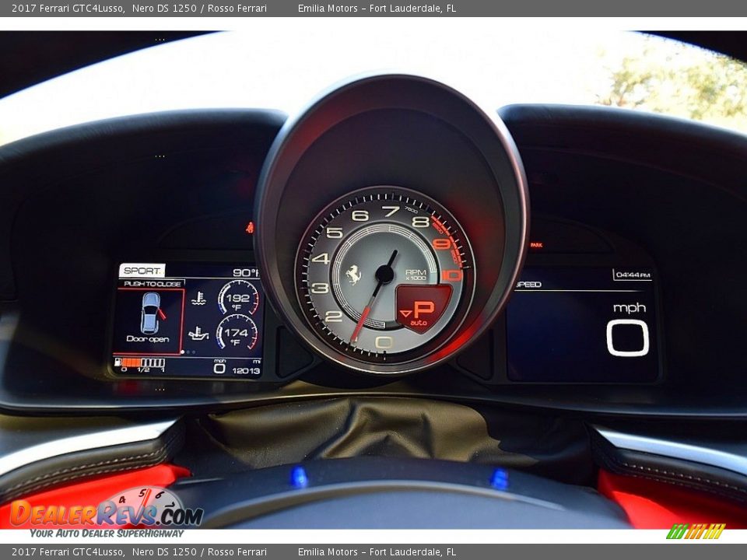This screenshot has width=747, height=560.
Task: Click 'Your Auto Dealer SuperHighway' tagline
Action: (x=107, y=534)
